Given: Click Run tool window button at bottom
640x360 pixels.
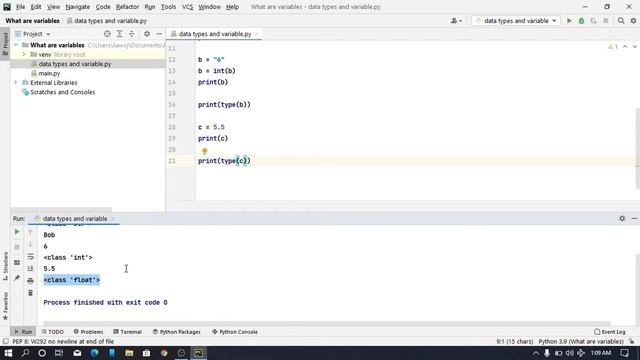Looking at the screenshot, I should 23,332.
